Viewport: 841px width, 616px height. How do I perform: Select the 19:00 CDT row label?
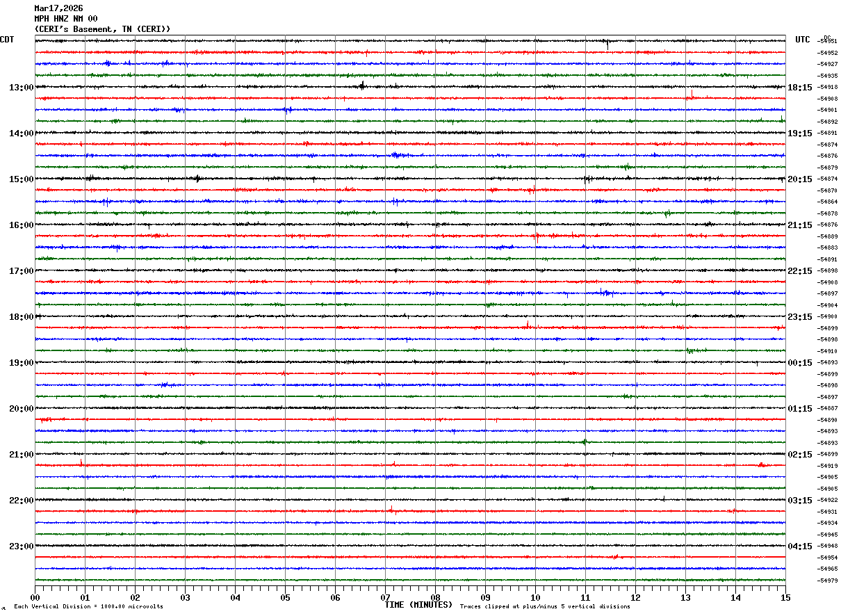21,363
